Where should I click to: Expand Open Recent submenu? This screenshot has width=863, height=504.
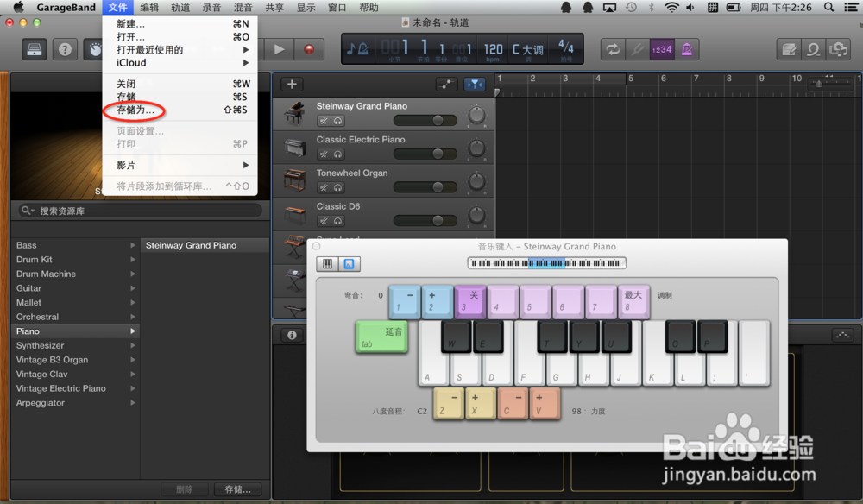coord(180,49)
